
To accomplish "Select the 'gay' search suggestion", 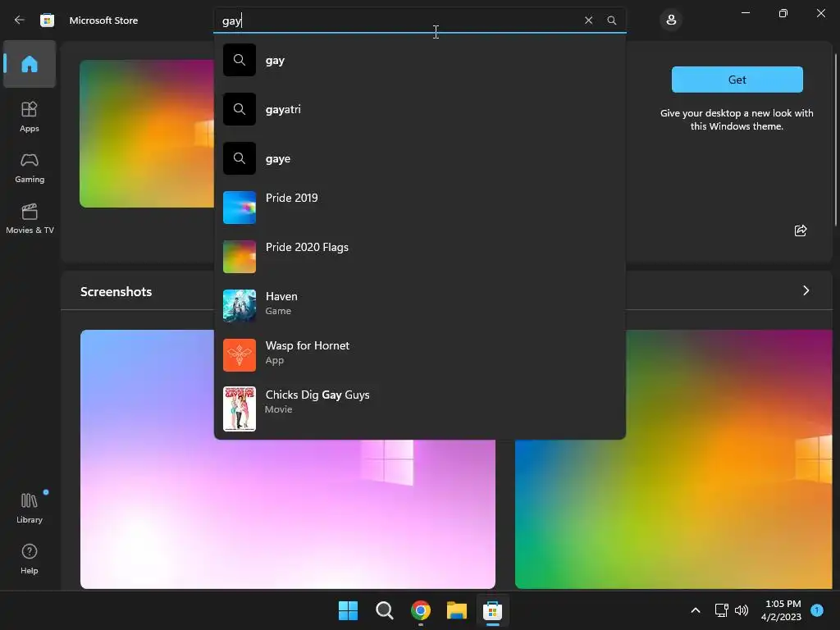I will pos(420,60).
